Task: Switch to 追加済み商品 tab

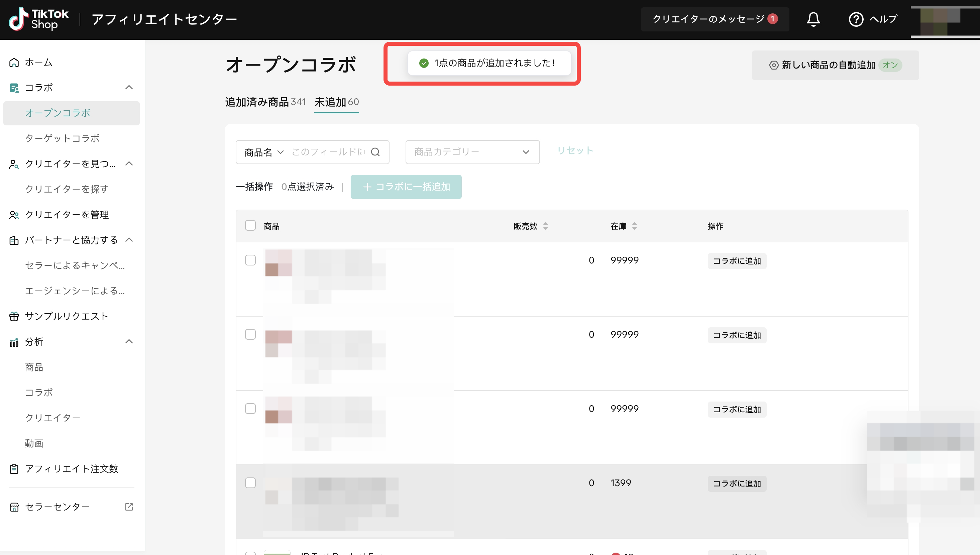Action: coord(265,102)
